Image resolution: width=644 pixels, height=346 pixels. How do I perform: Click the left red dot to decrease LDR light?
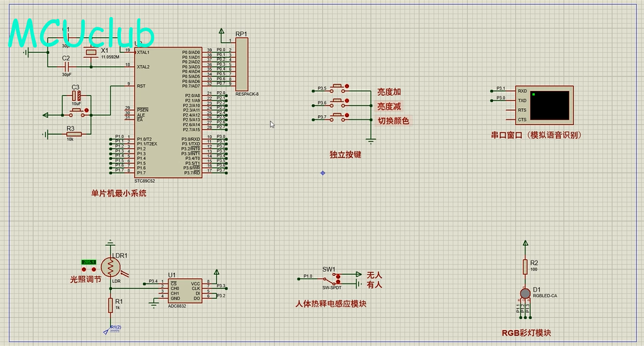coord(84,268)
